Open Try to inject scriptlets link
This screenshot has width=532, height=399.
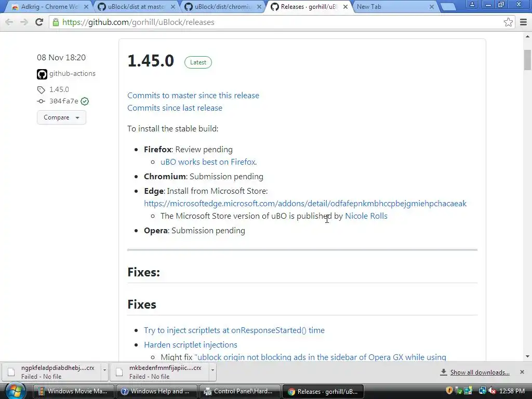pos(234,330)
